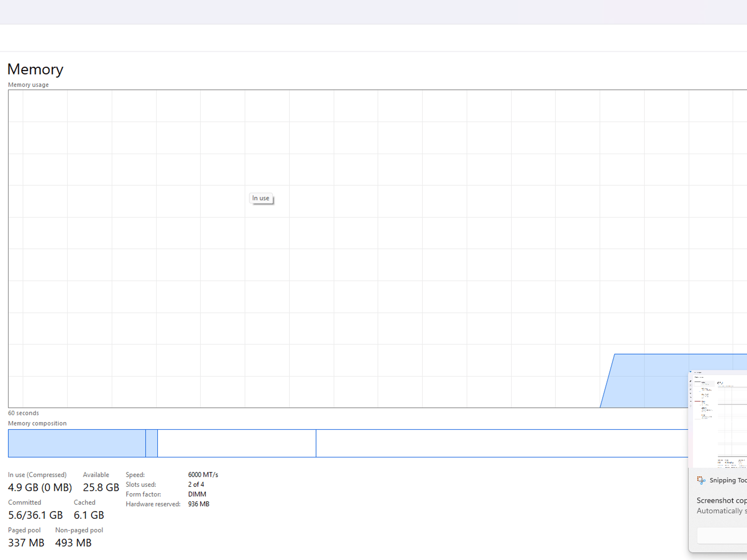
Task: Click the "Memory usage" graph label
Action: (x=28, y=85)
